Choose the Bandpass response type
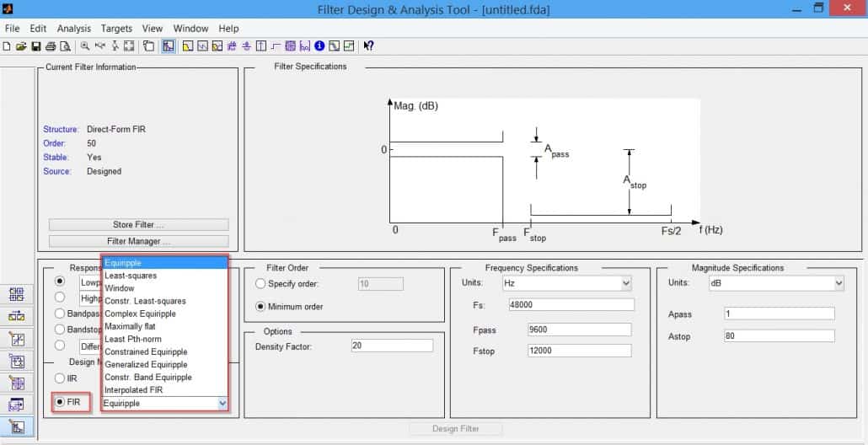Screen dimensions: 868x445 tap(60, 314)
